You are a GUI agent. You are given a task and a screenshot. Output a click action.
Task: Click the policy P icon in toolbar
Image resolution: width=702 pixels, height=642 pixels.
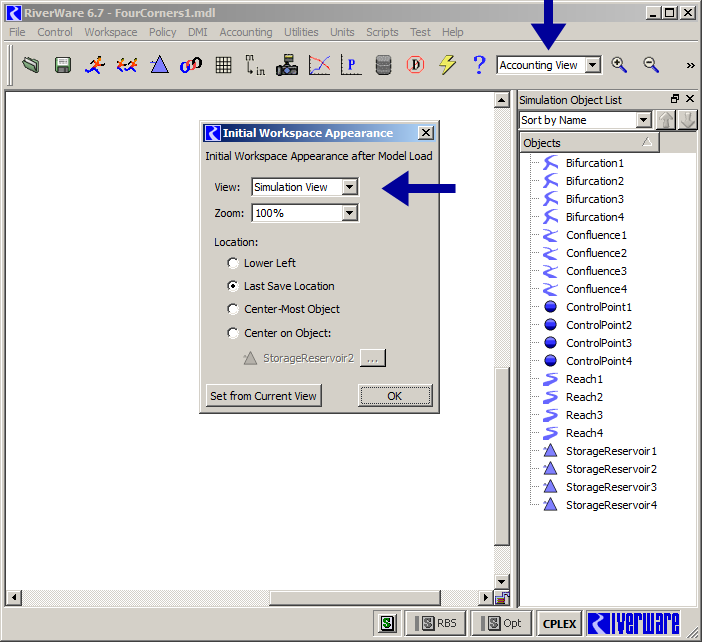pyautogui.click(x=351, y=65)
